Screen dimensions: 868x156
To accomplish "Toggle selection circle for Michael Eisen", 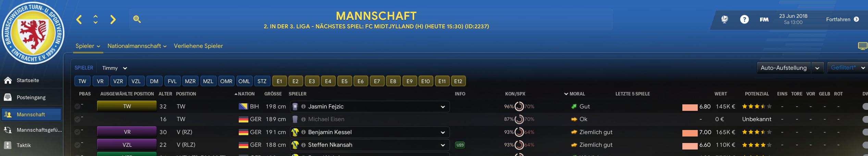I will tap(77, 119).
